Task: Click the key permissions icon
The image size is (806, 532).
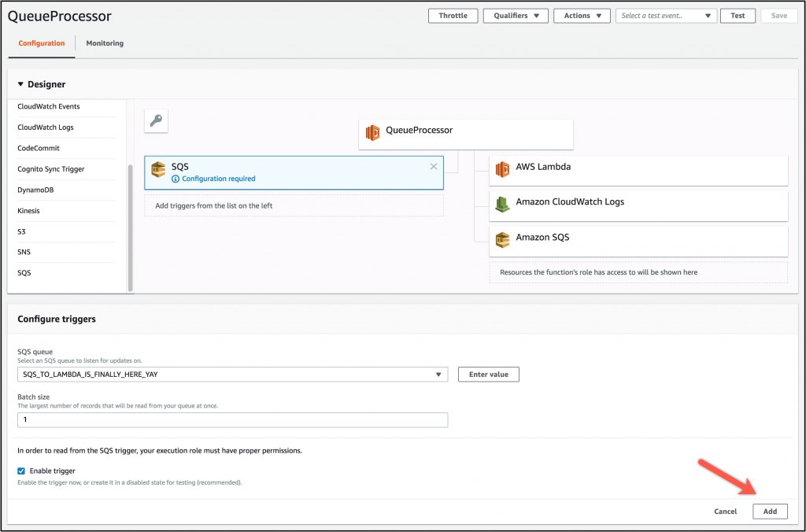Action: [156, 120]
